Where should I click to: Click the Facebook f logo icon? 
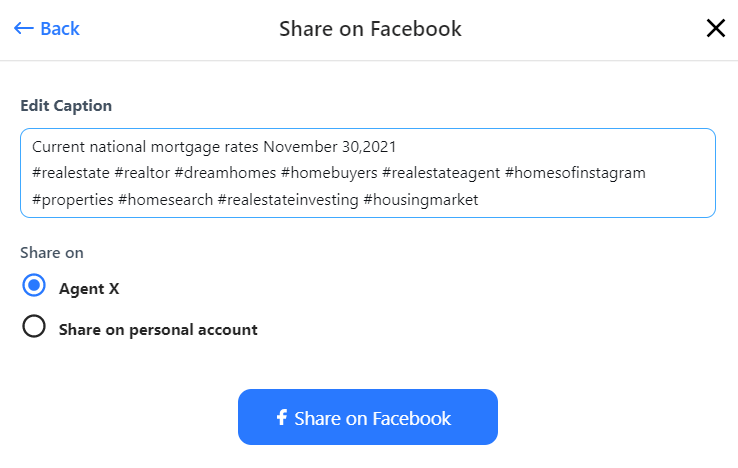point(282,418)
